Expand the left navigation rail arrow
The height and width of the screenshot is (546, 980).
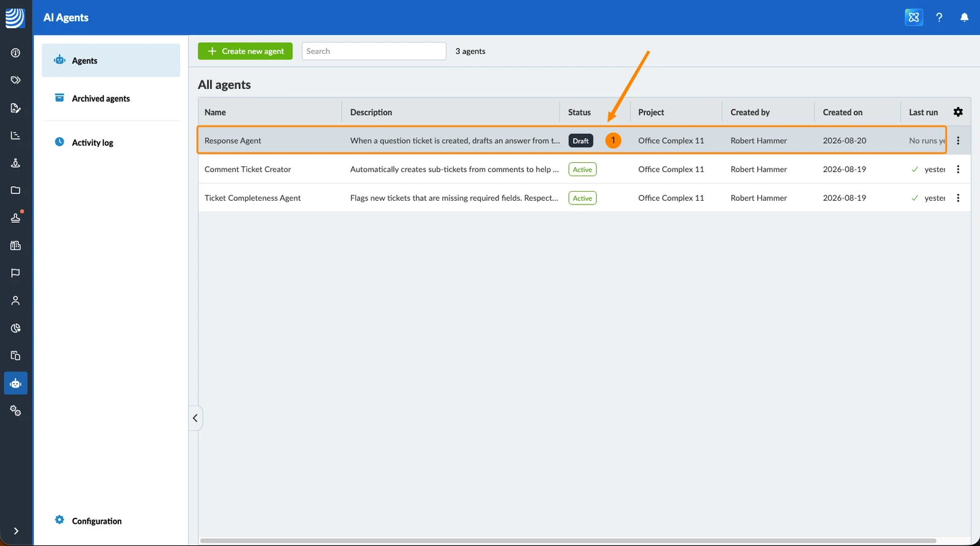point(16,531)
